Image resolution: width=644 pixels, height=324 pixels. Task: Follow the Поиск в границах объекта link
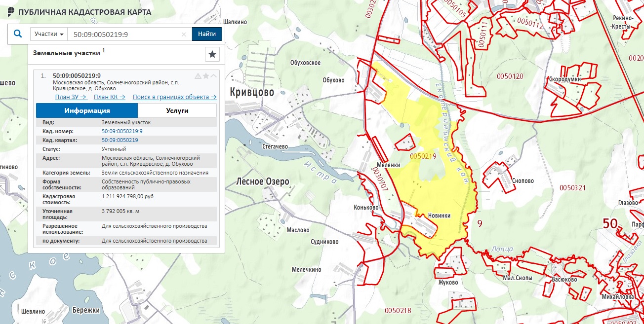click(x=174, y=97)
